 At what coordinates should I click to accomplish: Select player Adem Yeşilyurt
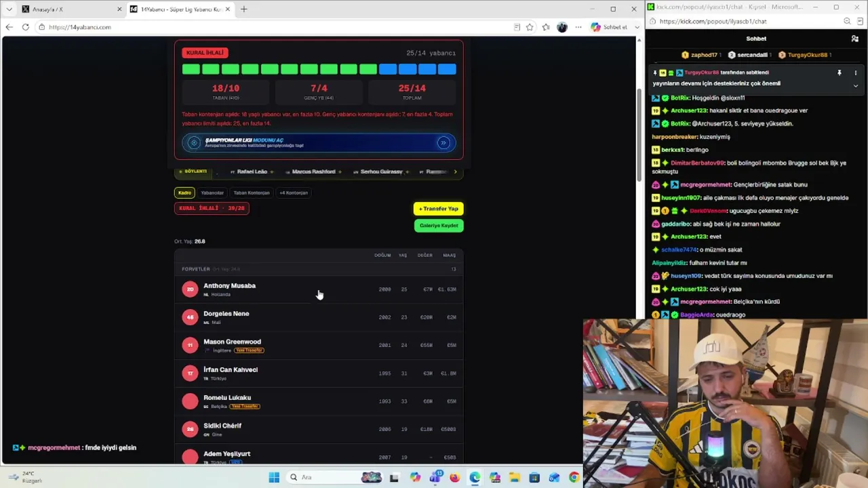point(319,455)
